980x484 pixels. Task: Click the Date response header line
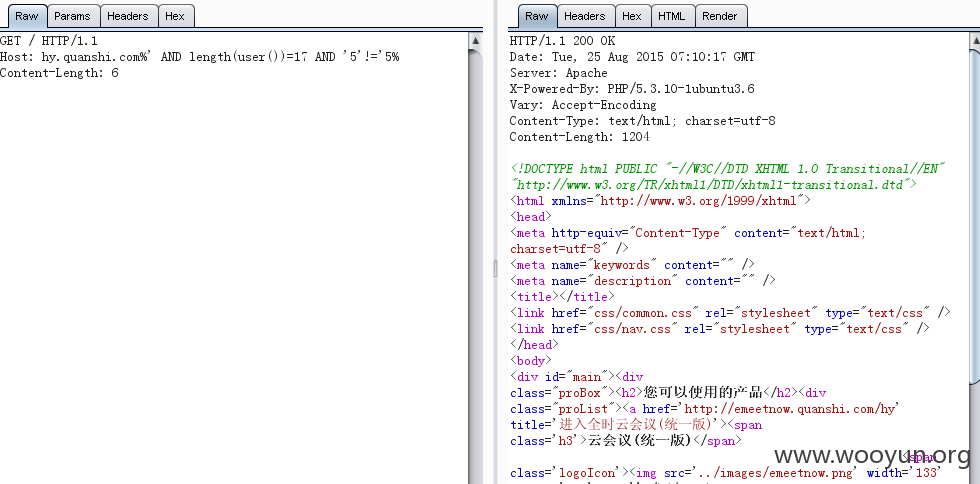point(632,57)
